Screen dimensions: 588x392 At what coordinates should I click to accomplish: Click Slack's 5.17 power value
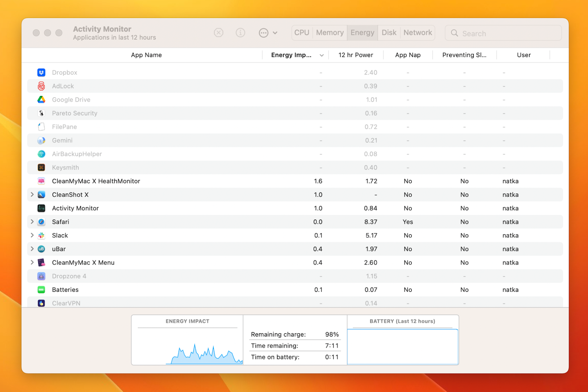[x=371, y=235]
